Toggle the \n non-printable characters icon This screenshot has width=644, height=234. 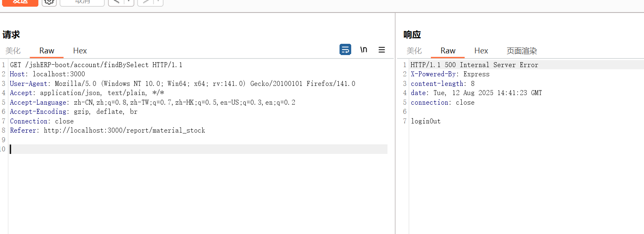[364, 50]
